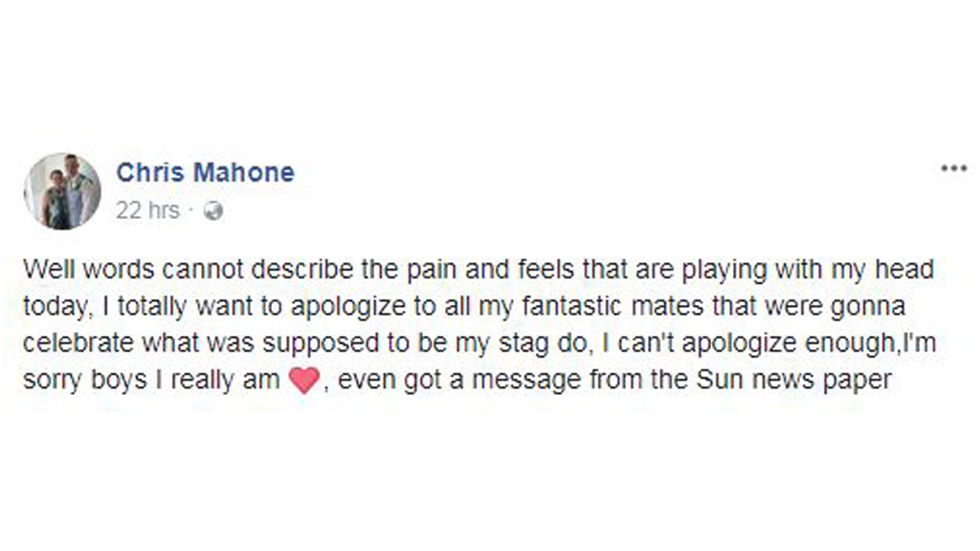This screenshot has height=551, width=980.
Task: Open Chris Mahone's profile via name link
Action: (x=205, y=172)
